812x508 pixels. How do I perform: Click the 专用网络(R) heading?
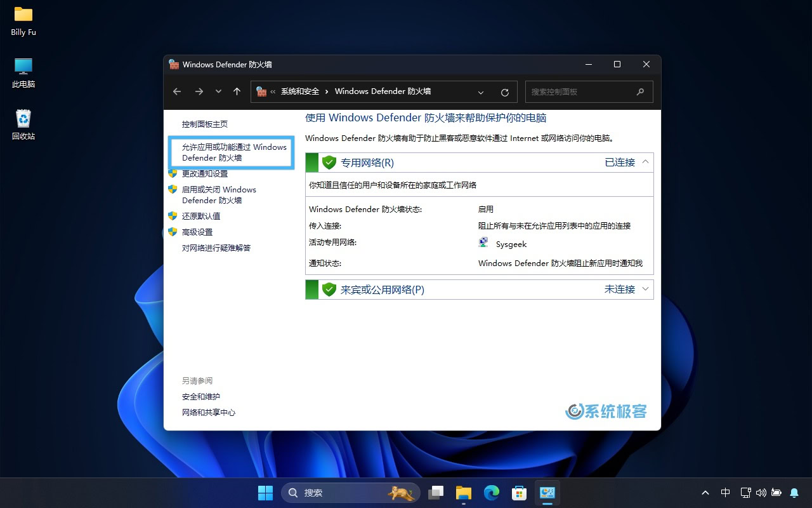click(x=367, y=163)
